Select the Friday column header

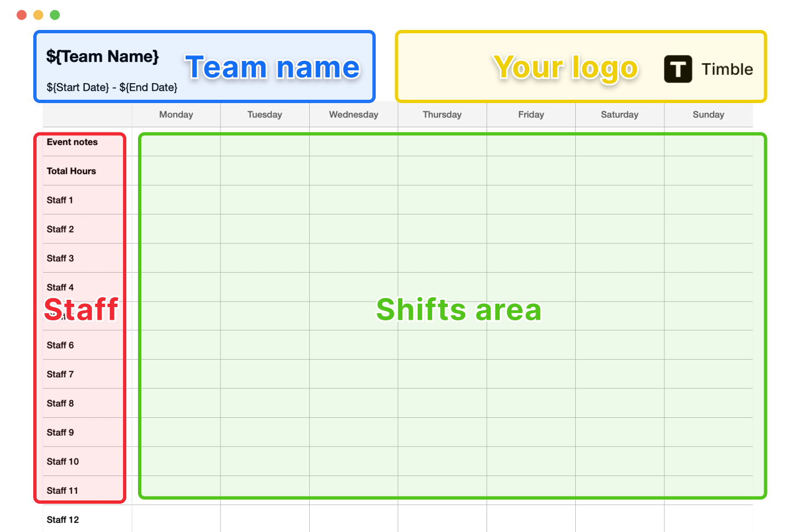[x=531, y=115]
